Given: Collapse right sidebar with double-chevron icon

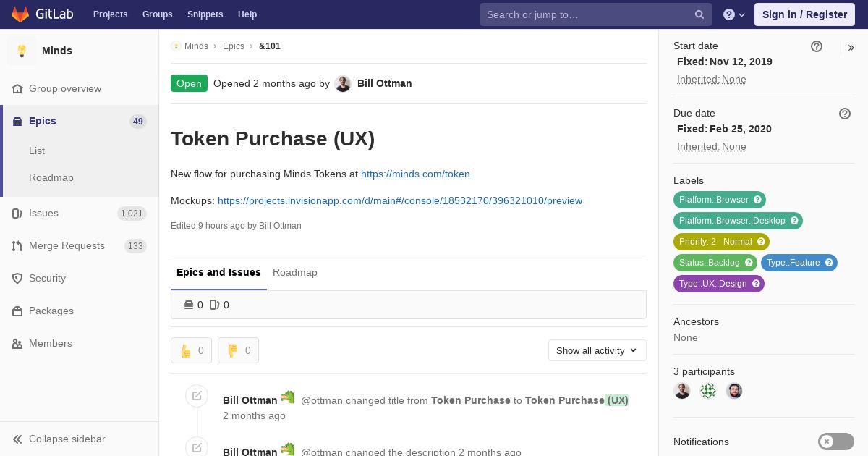Looking at the screenshot, I should (x=851, y=48).
